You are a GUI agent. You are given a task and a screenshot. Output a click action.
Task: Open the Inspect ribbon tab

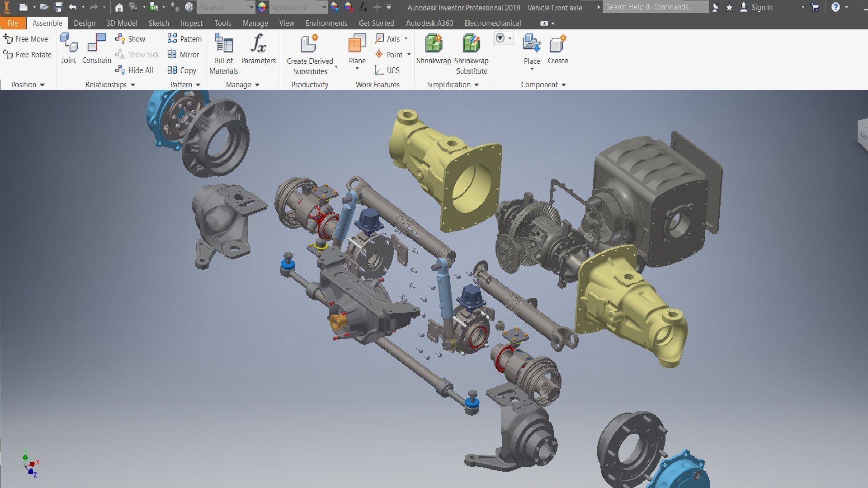click(x=192, y=23)
